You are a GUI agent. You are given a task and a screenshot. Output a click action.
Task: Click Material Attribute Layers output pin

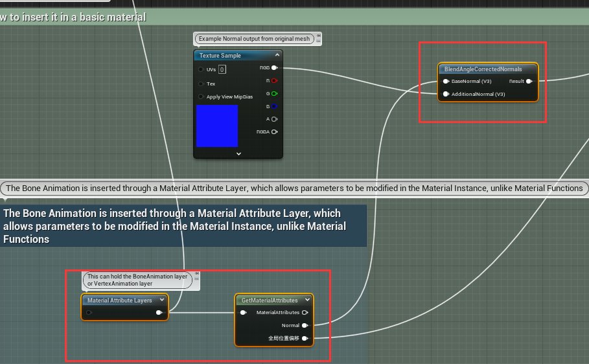(159, 313)
